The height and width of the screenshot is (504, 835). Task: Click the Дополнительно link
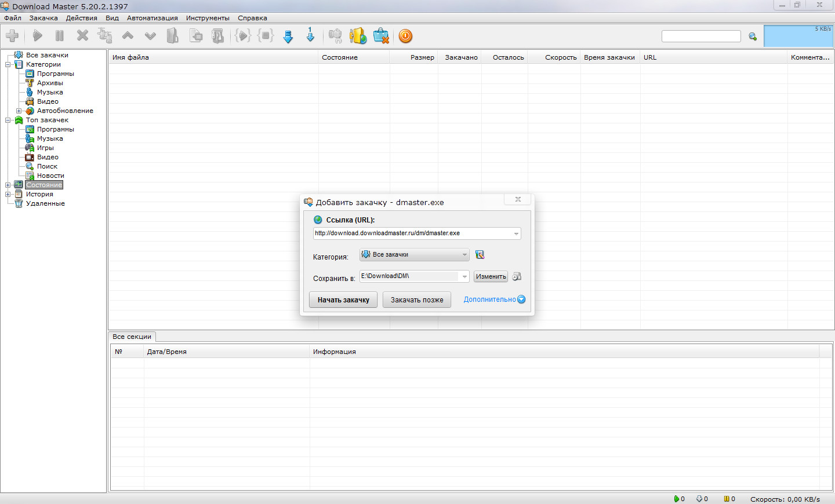pos(489,300)
